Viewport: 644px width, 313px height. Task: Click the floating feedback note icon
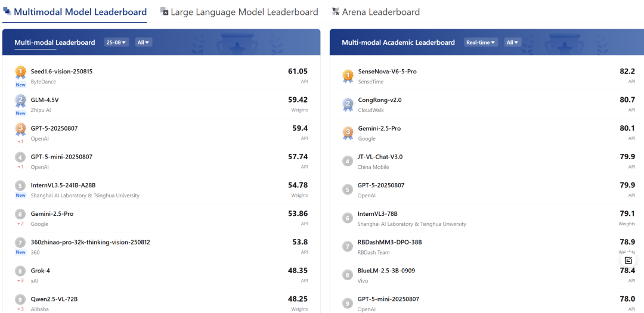point(628,261)
